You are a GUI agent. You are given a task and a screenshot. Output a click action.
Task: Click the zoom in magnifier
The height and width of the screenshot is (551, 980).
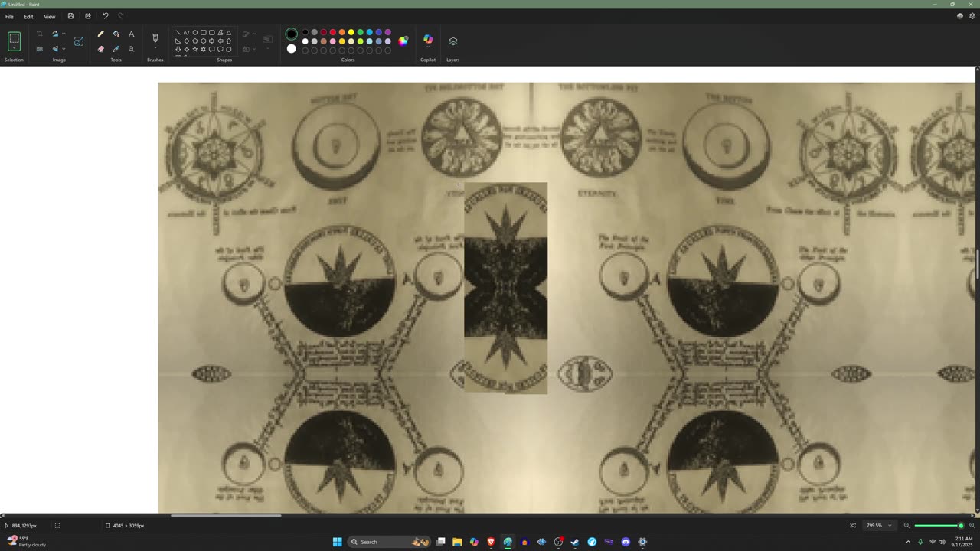tap(972, 526)
